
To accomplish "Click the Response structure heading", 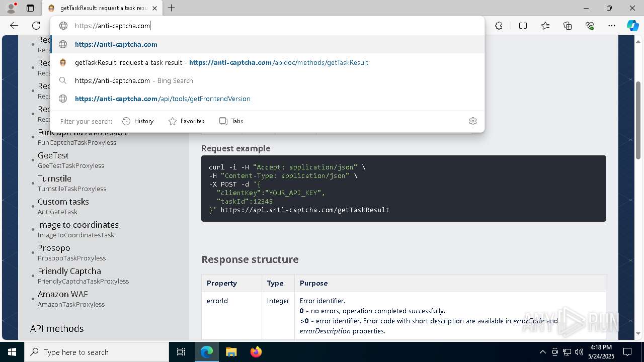I will [250, 259].
